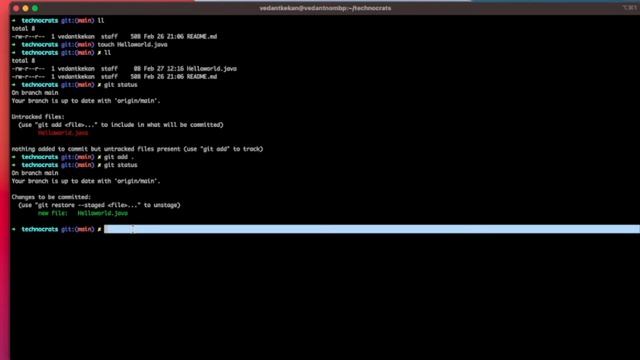Click the green 'new file: HelloWorld.java' entry
Screen dimensions: 640x360
click(x=83, y=213)
